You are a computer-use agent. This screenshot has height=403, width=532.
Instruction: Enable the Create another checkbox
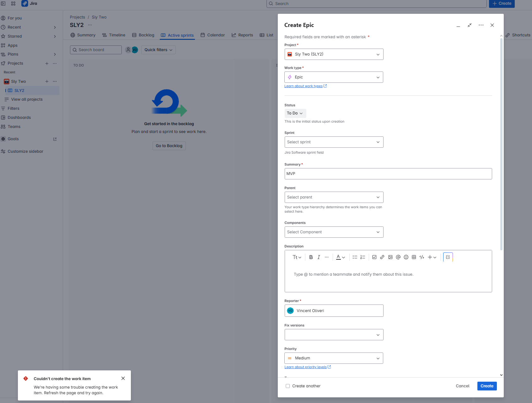tap(288, 386)
